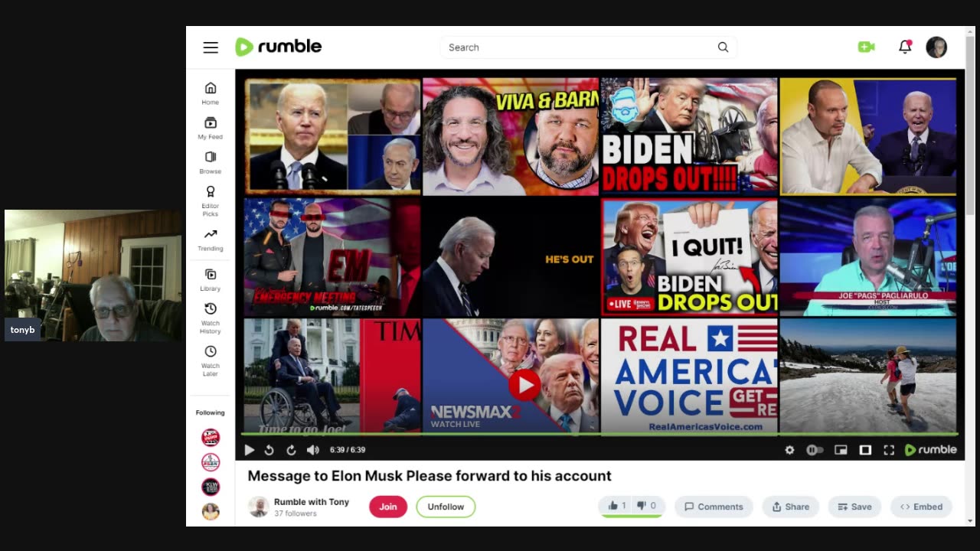Skip forward with forward arrow icon
980x551 pixels.
click(291, 450)
